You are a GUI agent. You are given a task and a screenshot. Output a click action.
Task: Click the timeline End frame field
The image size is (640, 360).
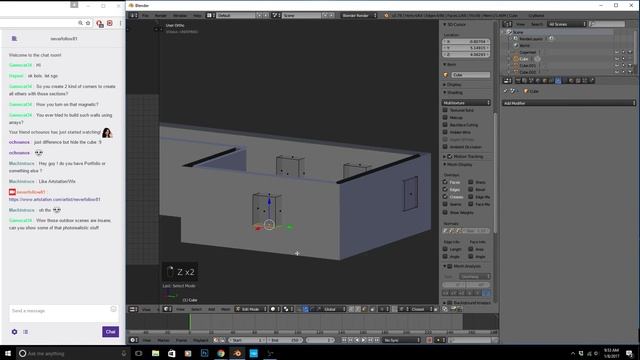coord(284,340)
